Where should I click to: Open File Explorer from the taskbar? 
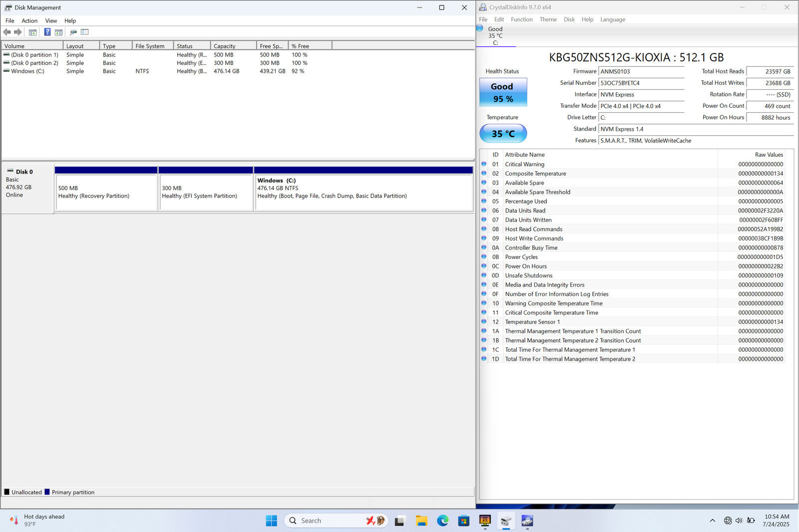point(421,521)
